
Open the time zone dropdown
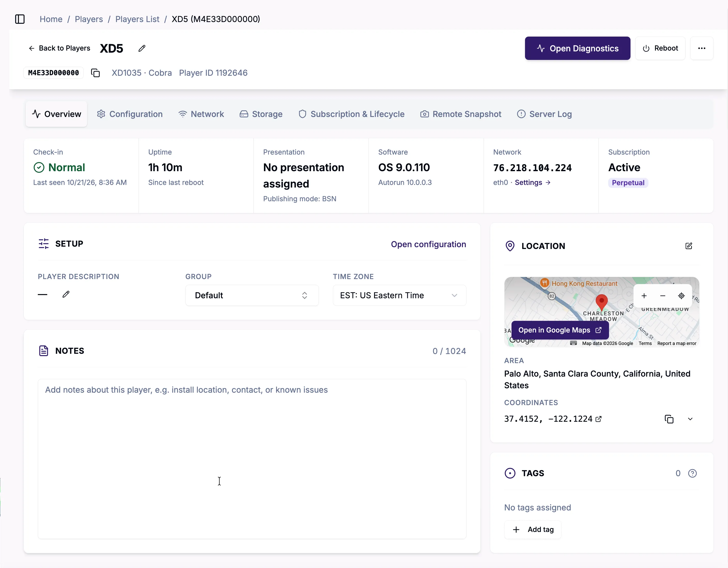click(x=399, y=295)
